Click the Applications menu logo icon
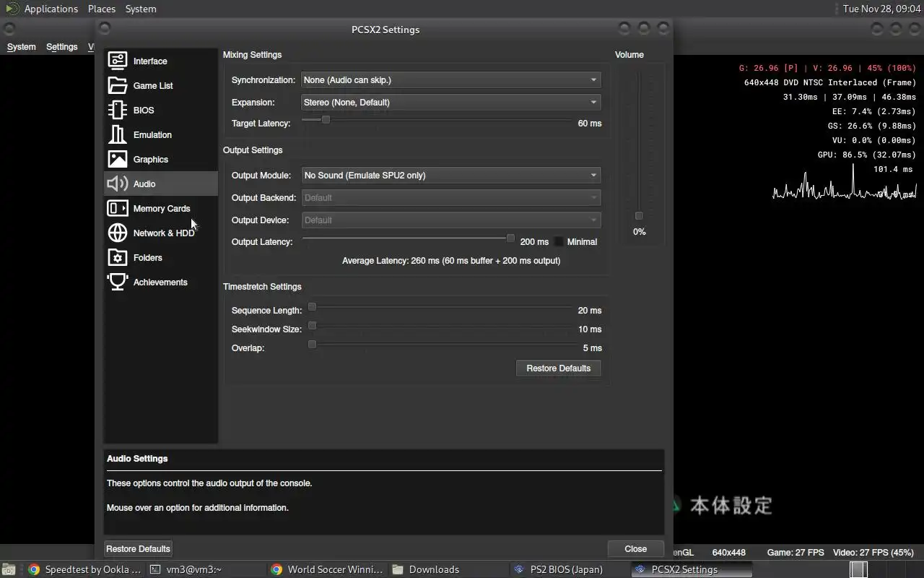 click(12, 9)
